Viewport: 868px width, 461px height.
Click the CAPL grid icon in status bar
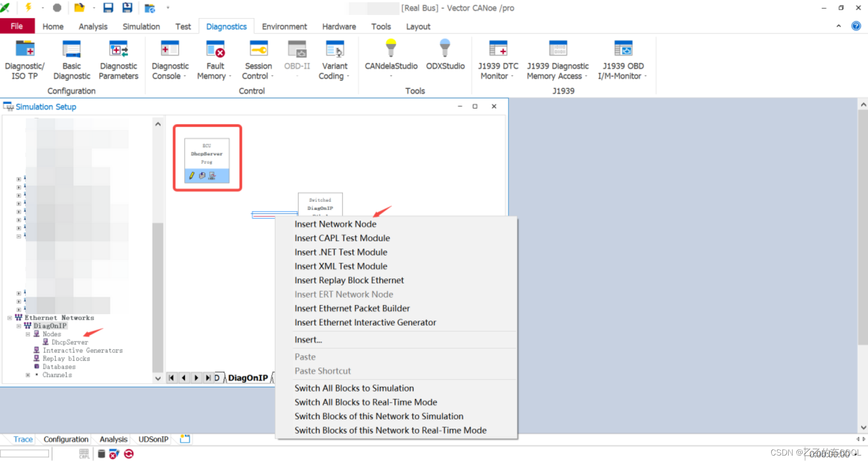(84, 454)
